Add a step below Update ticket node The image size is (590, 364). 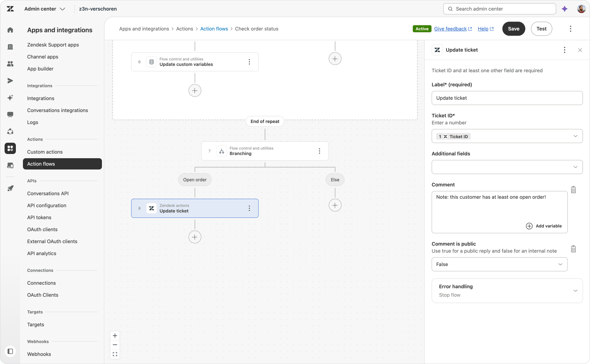coord(195,237)
